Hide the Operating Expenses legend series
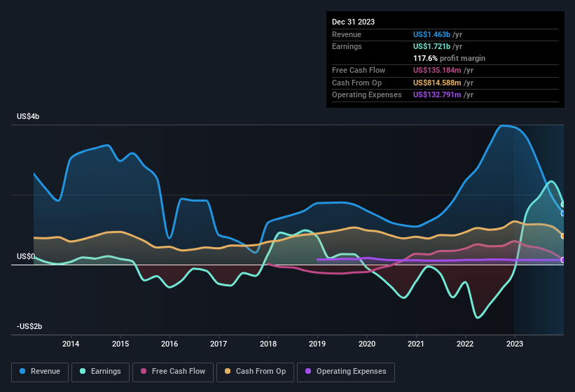The image size is (575, 392). click(x=346, y=372)
